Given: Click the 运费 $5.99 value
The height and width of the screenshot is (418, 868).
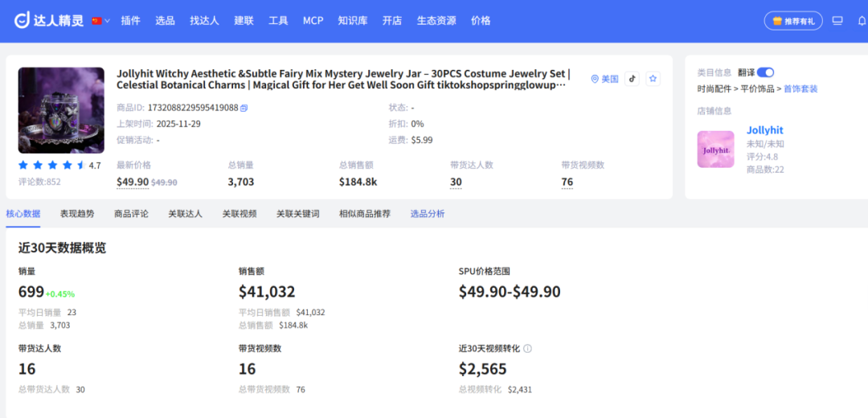Looking at the screenshot, I should (x=422, y=140).
